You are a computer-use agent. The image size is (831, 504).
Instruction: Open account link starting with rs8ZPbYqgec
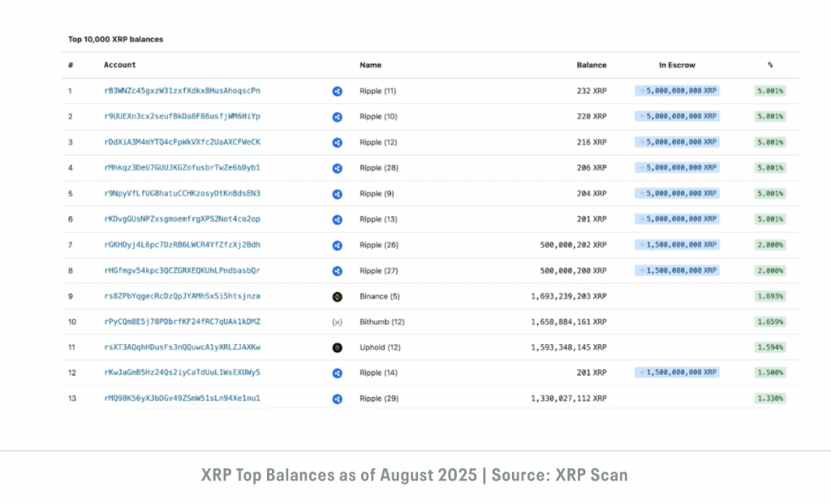point(182,297)
